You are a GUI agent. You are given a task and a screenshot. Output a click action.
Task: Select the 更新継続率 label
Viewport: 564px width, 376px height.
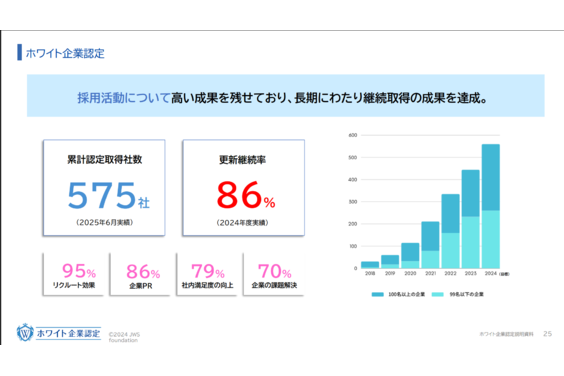coord(243,160)
